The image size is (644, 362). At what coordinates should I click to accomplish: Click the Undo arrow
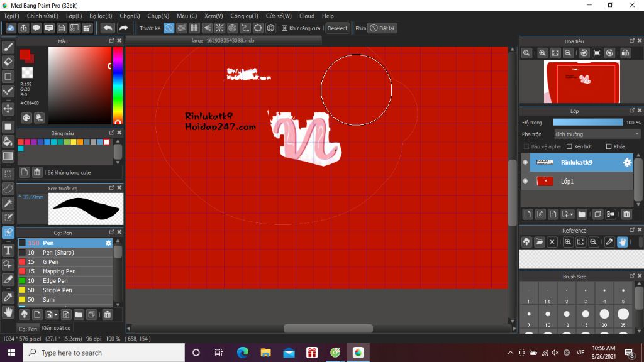tap(108, 28)
